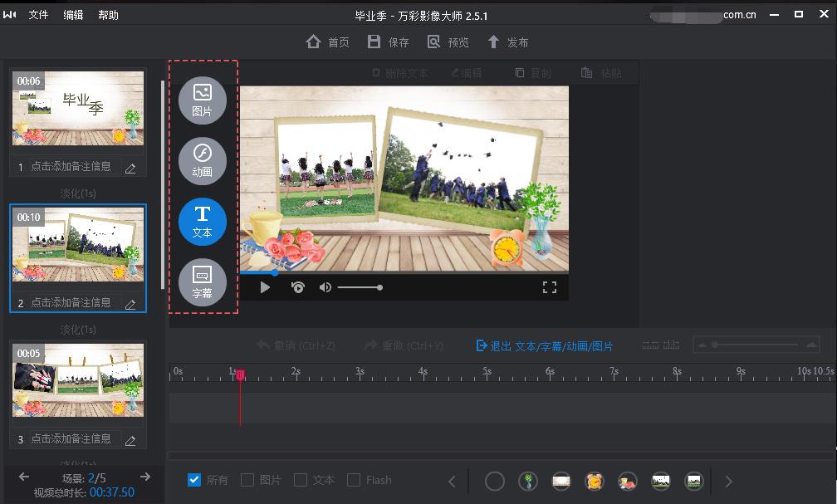Save the project with 保存
Screen dimensions: 837x504
tap(388, 42)
